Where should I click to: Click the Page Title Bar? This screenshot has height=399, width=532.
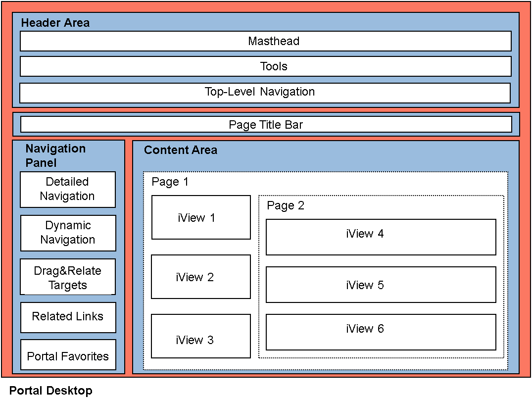[266, 125]
